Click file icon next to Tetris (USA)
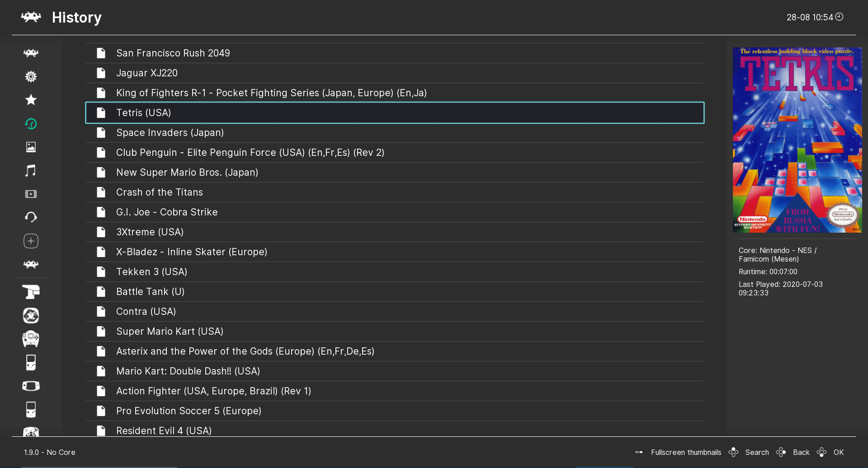868x468 pixels. (101, 112)
